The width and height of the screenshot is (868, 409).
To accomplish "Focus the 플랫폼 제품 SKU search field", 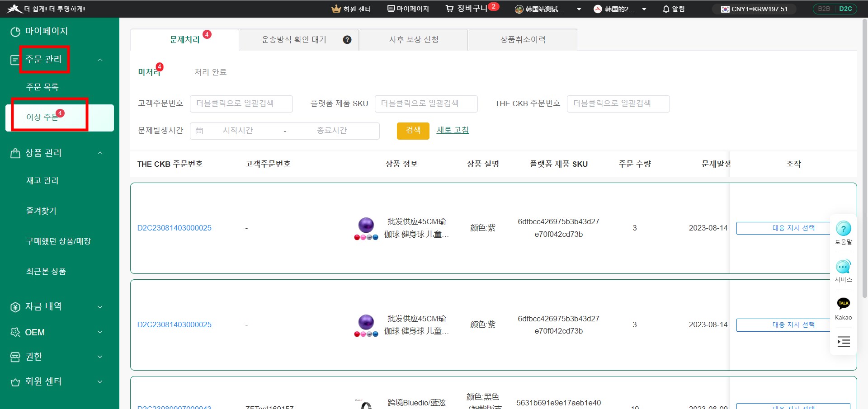I will (x=426, y=103).
